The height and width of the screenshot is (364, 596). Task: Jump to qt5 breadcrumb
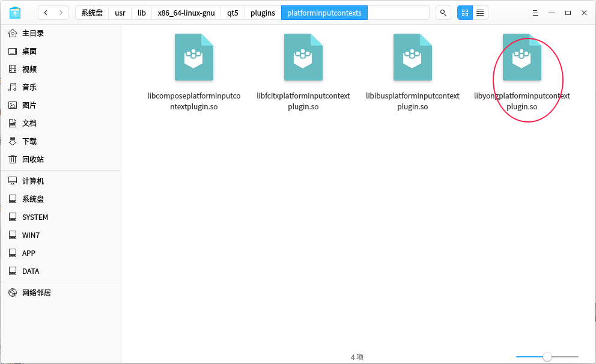point(233,13)
